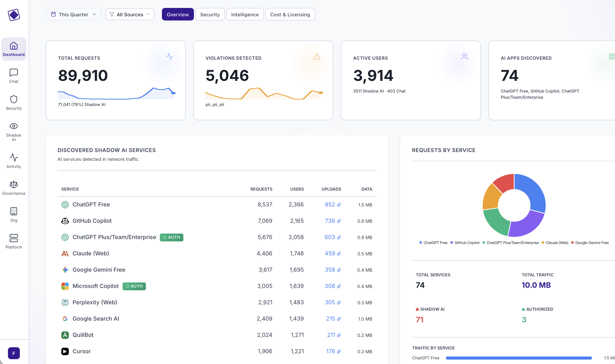Sort table by USERS column header
This screenshot has width=615, height=364.
tap(297, 189)
